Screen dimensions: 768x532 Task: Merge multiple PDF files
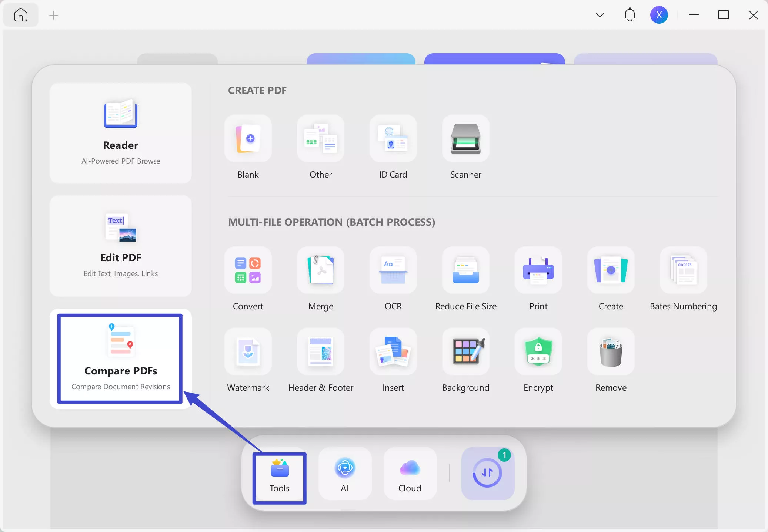[x=320, y=270]
